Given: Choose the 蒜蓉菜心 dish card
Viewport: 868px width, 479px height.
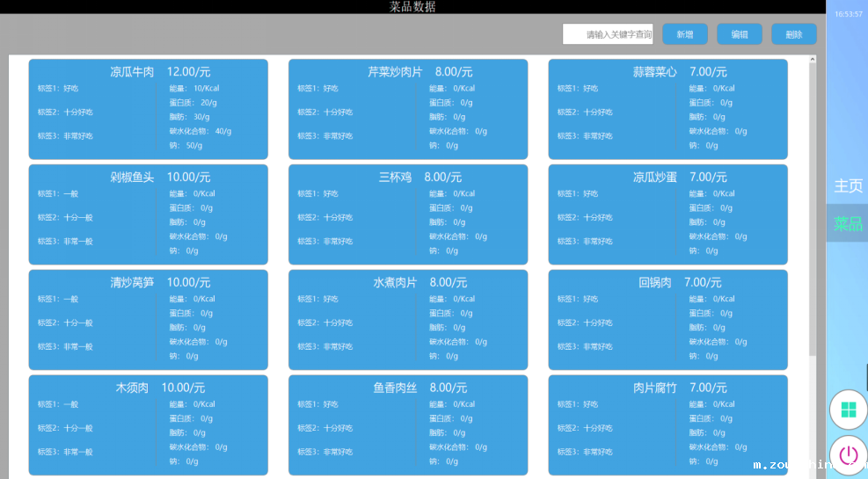Looking at the screenshot, I should tap(667, 109).
